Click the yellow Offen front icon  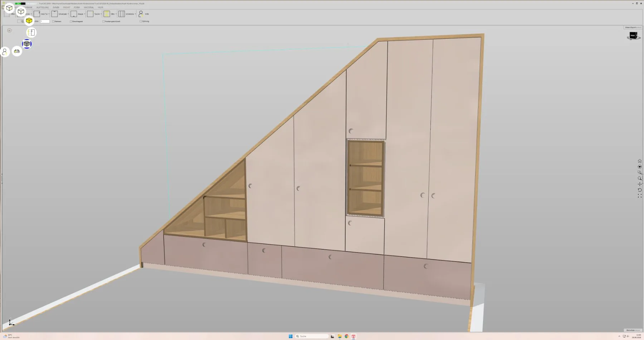click(107, 14)
